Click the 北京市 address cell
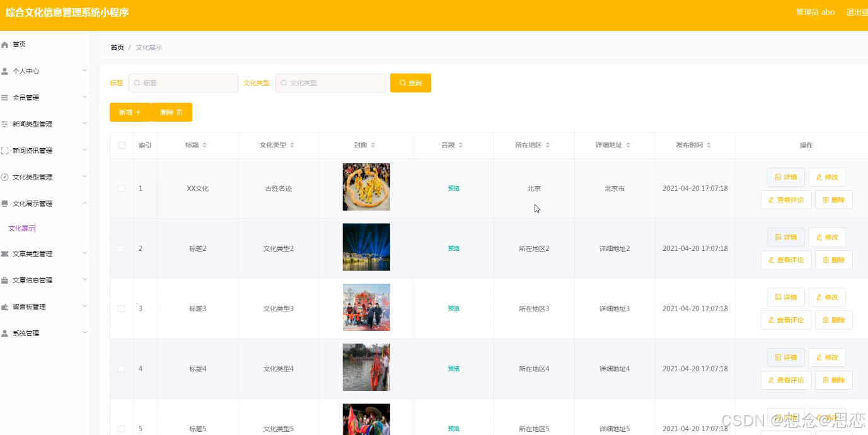 point(615,188)
